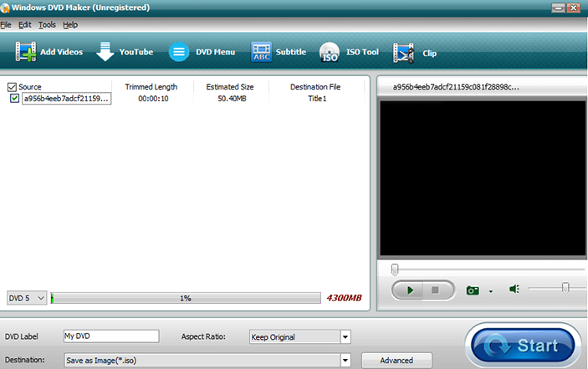The width and height of the screenshot is (588, 369).
Task: Click the DVD Label text field
Action: click(110, 336)
